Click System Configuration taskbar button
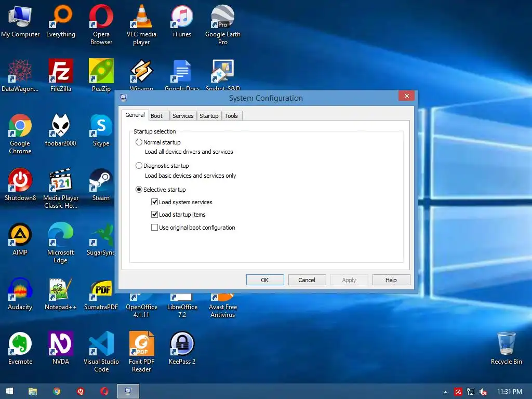Screen dimensions: 532x399 tap(128, 391)
